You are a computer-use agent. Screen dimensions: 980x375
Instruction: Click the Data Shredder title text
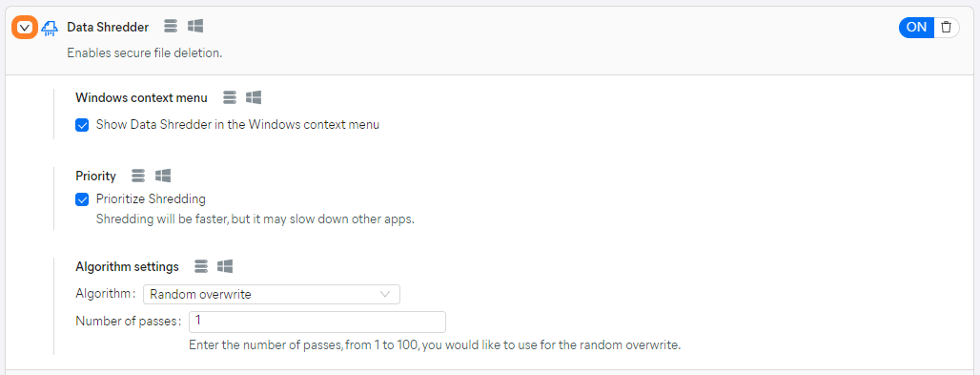(x=108, y=27)
